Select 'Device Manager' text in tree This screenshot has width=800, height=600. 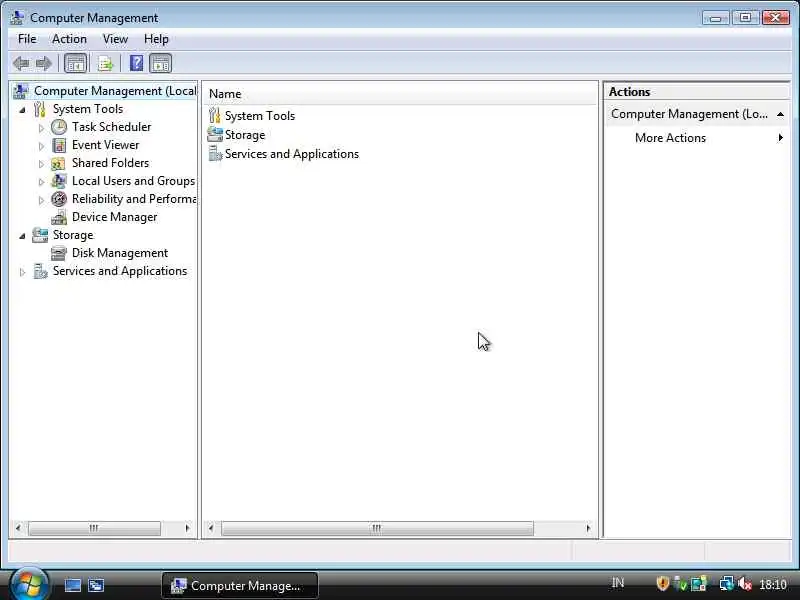tap(114, 217)
